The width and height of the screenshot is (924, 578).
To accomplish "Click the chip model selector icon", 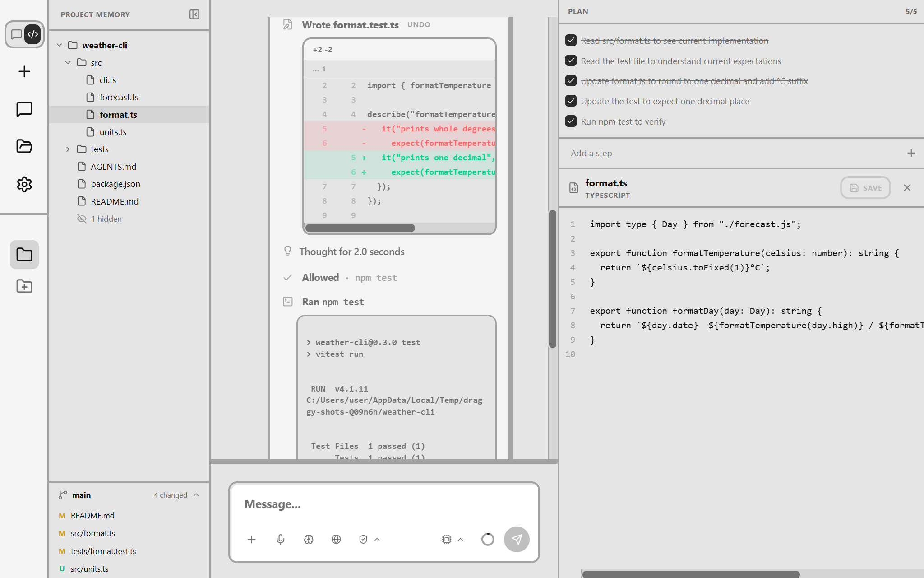I will [447, 539].
